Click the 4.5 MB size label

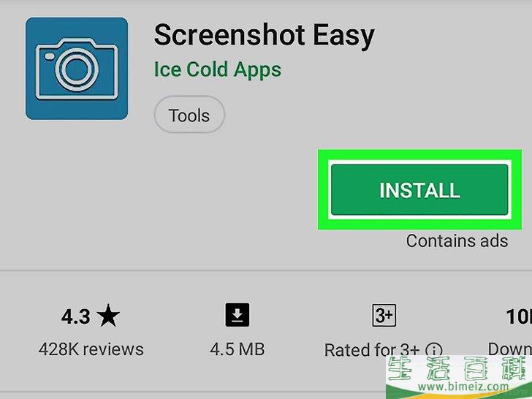pos(237,349)
